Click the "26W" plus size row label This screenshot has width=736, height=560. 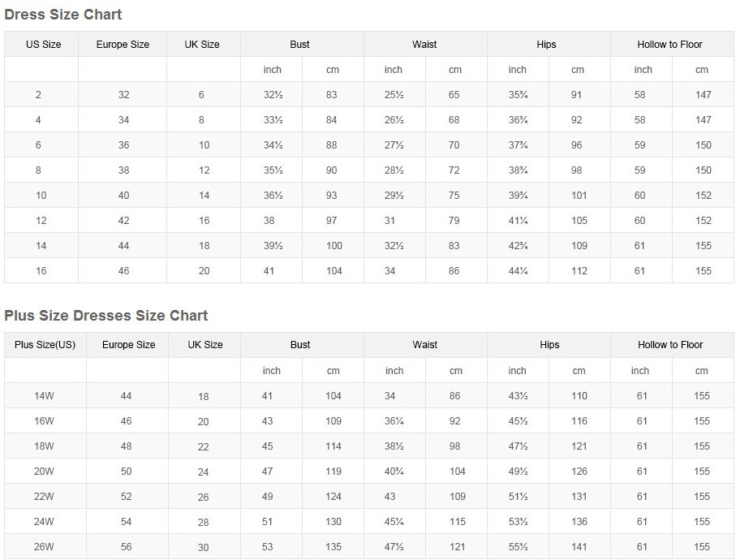coord(44,547)
